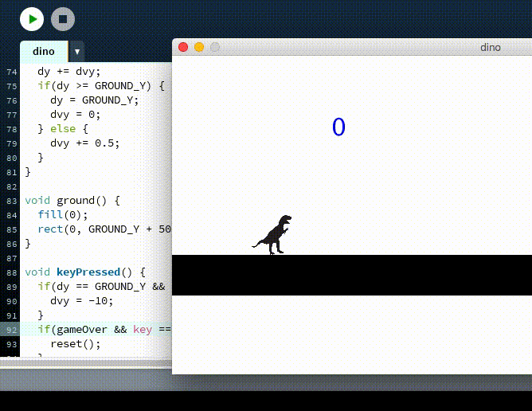The image size is (532, 411).
Task: Click line number 83 in gutter
Action: click(x=11, y=201)
